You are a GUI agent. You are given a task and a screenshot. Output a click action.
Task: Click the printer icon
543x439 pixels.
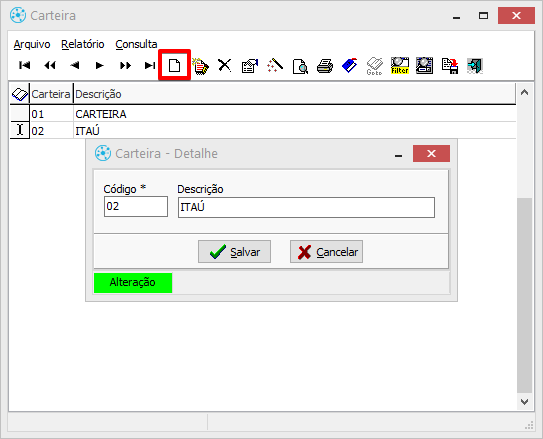pyautogui.click(x=325, y=66)
